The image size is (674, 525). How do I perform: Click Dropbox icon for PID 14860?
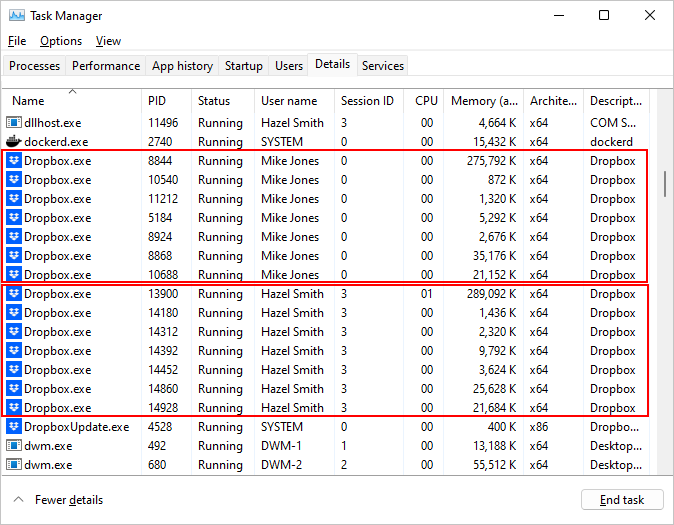pos(14,388)
